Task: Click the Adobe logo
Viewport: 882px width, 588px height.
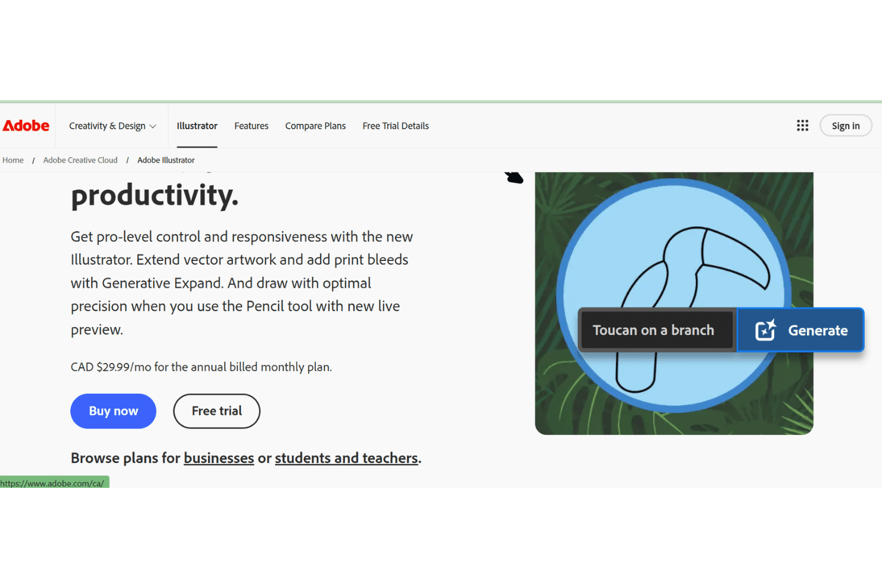Action: [26, 126]
